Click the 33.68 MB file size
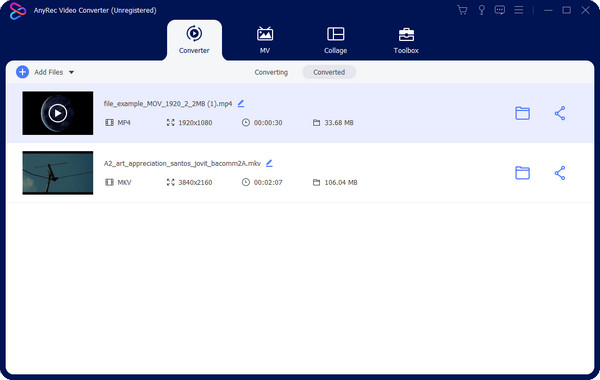Viewport: 600px width, 380px height. [x=339, y=123]
